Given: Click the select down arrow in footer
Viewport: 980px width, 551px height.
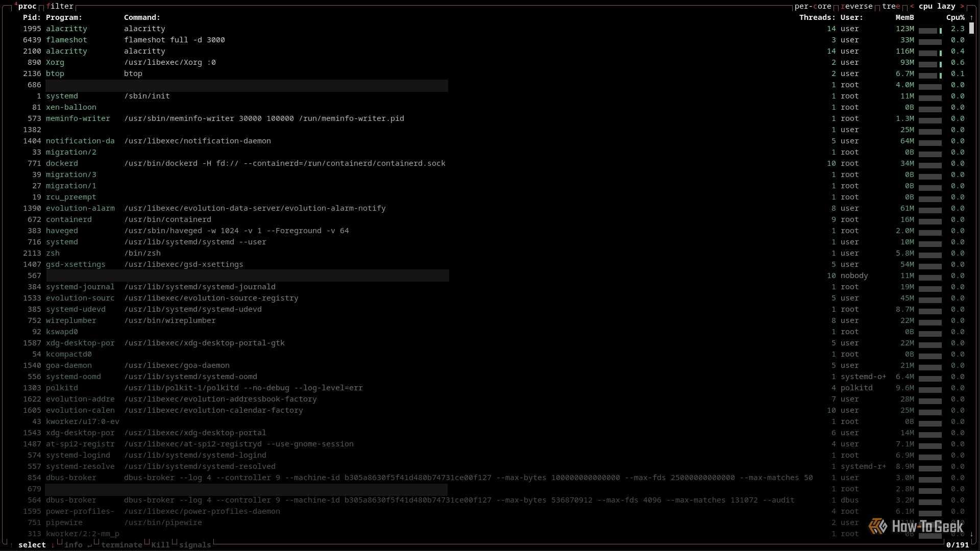Looking at the screenshot, I should 53,545.
